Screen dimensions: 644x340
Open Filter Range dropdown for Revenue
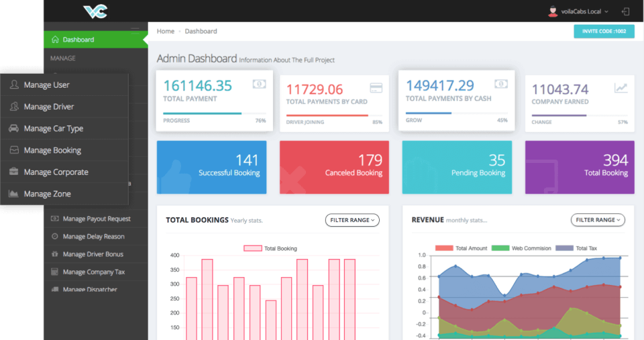tap(598, 220)
